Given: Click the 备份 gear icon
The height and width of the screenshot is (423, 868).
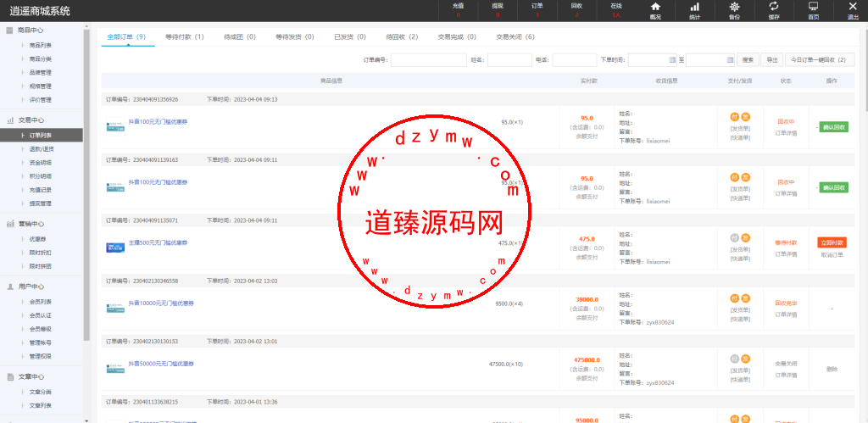Looking at the screenshot, I should (x=734, y=7).
